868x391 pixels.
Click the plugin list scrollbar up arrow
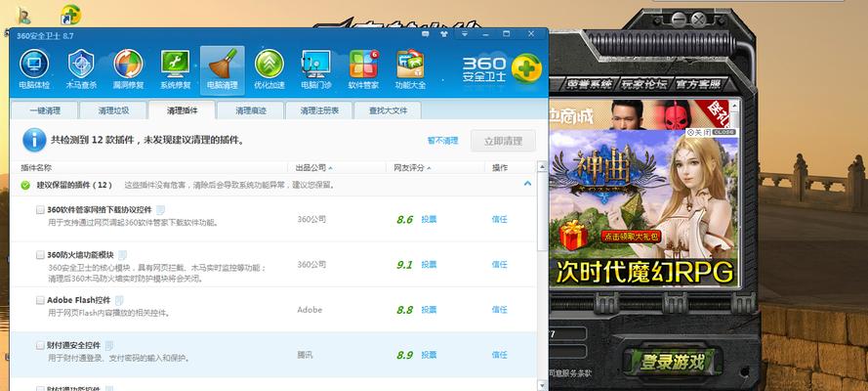[542, 167]
